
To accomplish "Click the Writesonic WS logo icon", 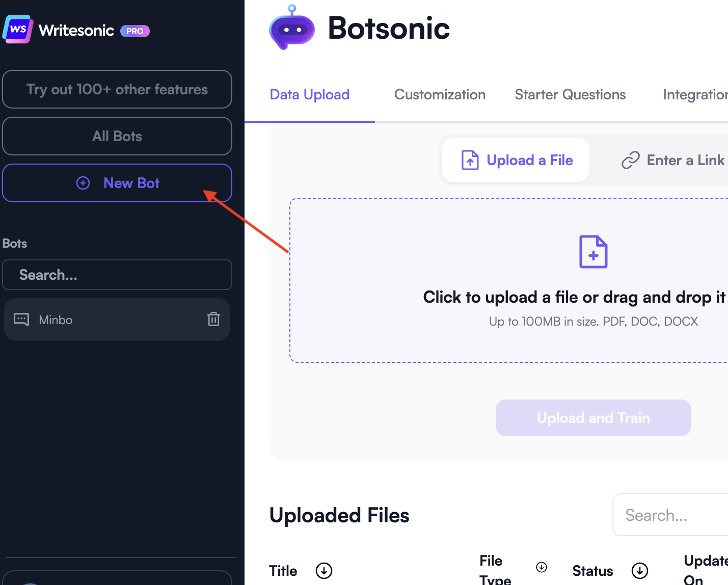I will [18, 29].
